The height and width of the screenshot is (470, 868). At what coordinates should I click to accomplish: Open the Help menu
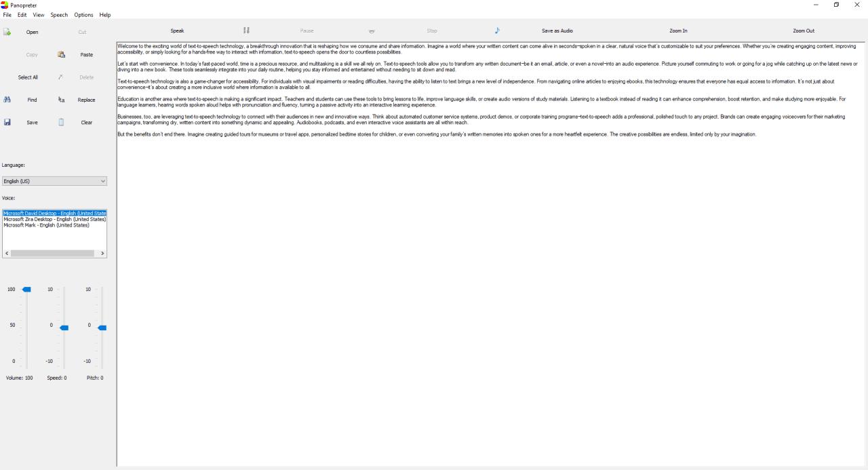pos(104,15)
